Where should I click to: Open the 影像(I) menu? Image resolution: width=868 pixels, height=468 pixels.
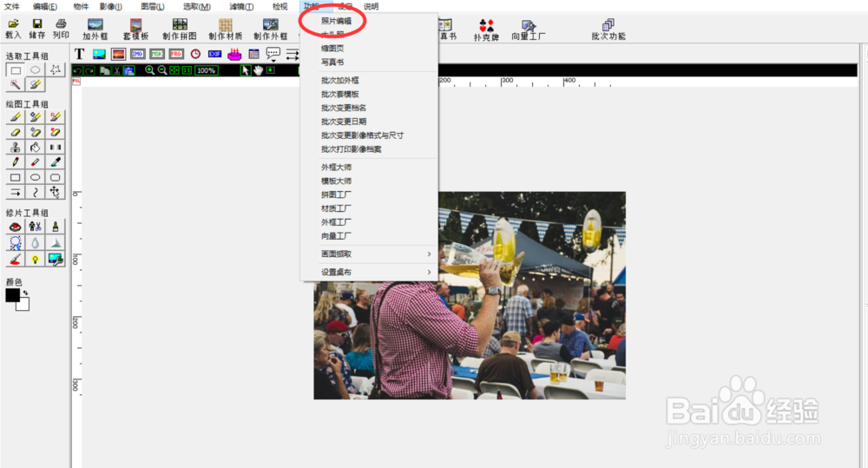pyautogui.click(x=111, y=6)
